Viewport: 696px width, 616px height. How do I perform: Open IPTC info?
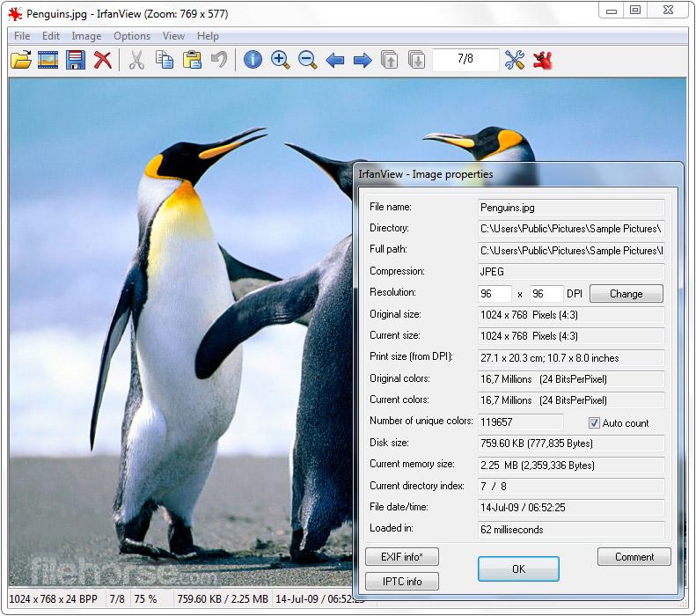click(402, 582)
